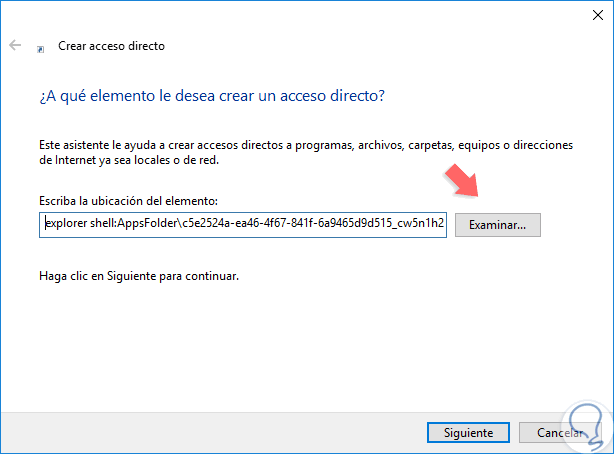
Task: Place cursor on the word "explorer" in path
Action: pyautogui.click(x=64, y=225)
